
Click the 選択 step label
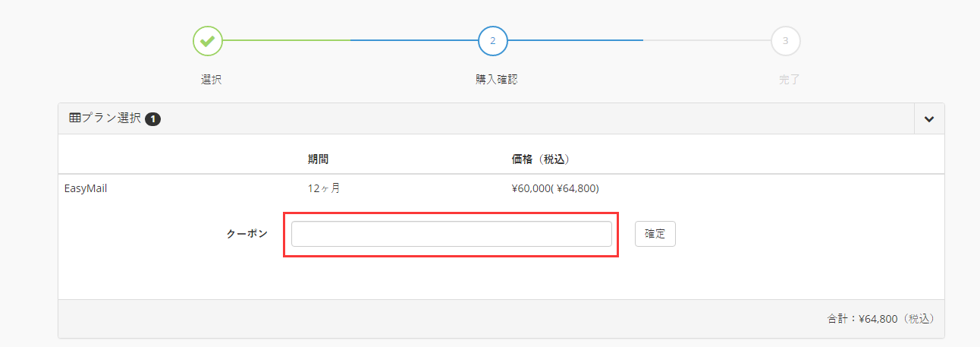pyautogui.click(x=212, y=79)
